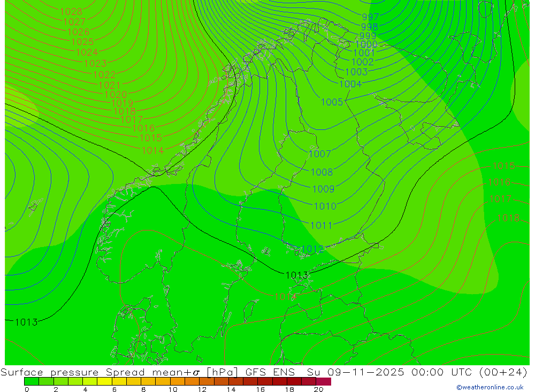
Task: Click the crimson last legend swatch
Action: tap(324, 381)
